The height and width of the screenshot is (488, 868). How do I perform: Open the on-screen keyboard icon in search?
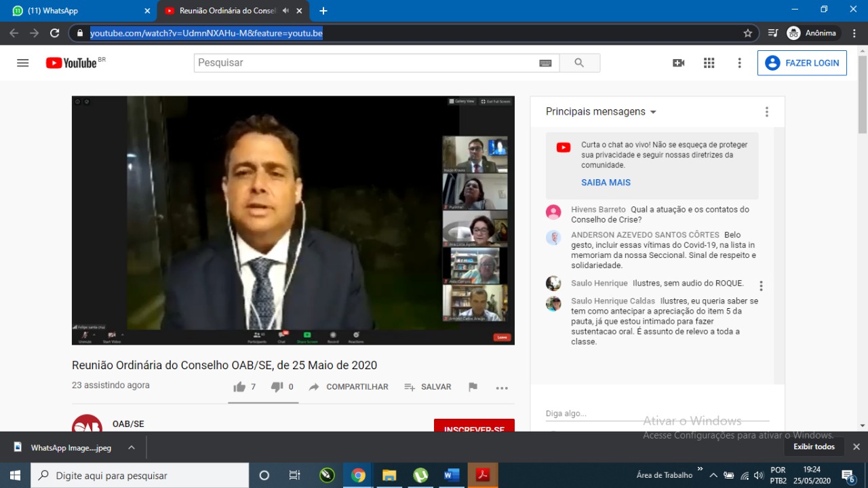545,63
